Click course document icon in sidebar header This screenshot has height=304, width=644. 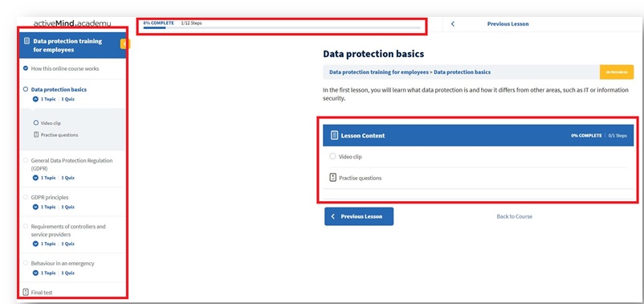point(27,41)
